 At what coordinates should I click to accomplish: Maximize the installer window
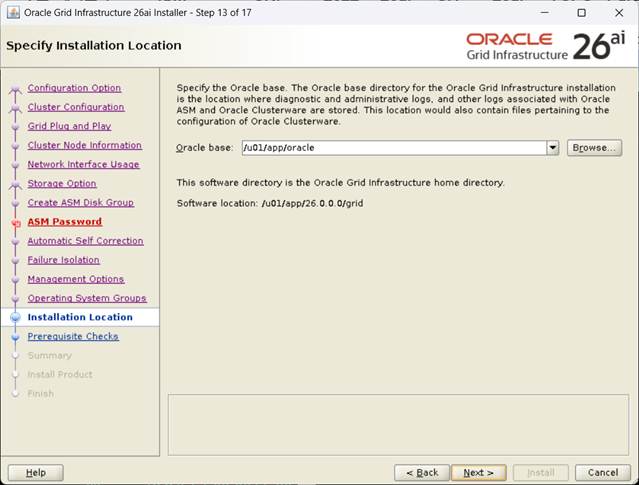pos(582,13)
